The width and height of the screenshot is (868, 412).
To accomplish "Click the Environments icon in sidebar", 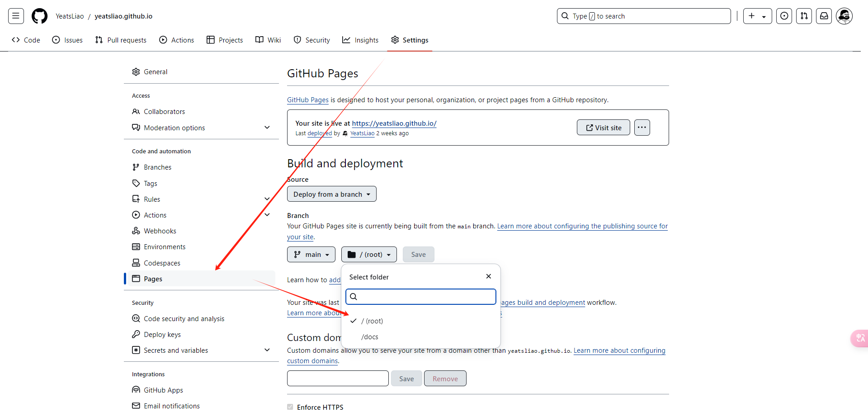I will tap(136, 247).
